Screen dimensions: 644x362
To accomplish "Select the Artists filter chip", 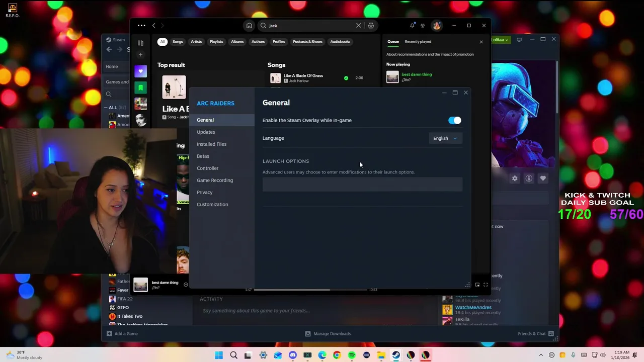I will pos(196,42).
